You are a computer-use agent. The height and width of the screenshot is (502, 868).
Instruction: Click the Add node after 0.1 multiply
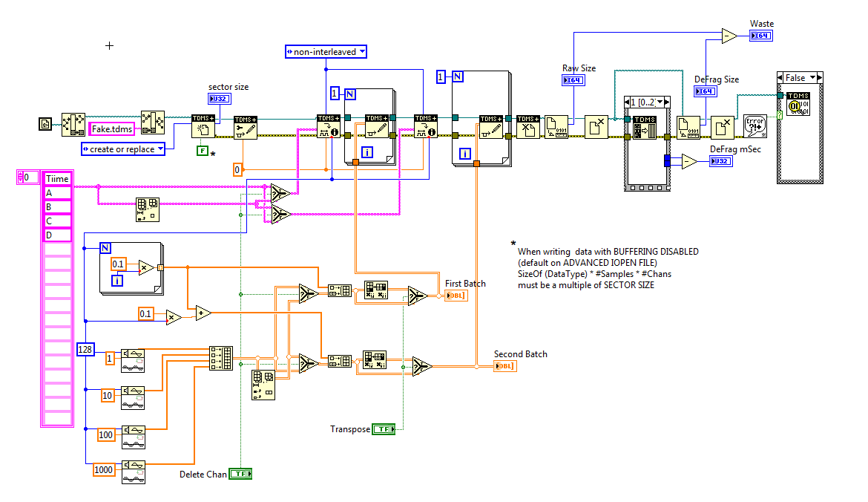[203, 313]
